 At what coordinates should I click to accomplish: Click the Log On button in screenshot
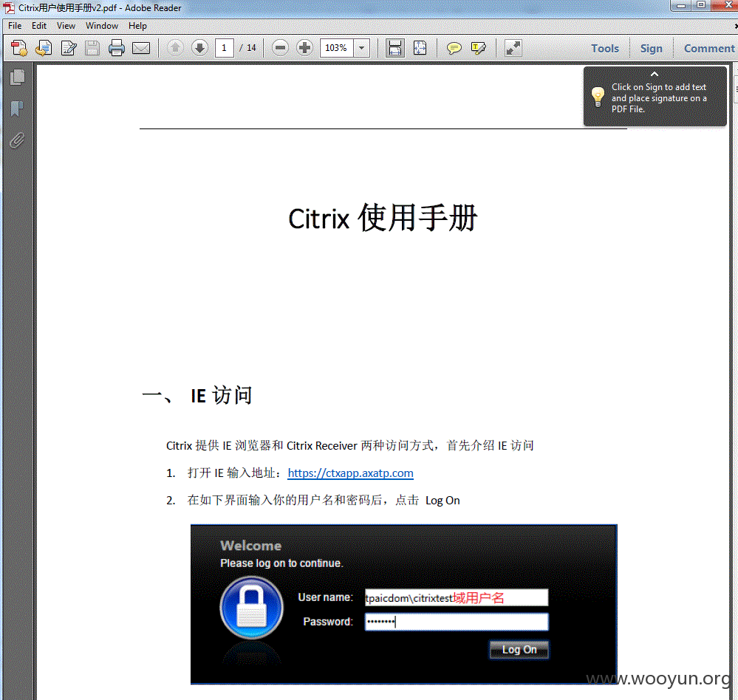519,650
